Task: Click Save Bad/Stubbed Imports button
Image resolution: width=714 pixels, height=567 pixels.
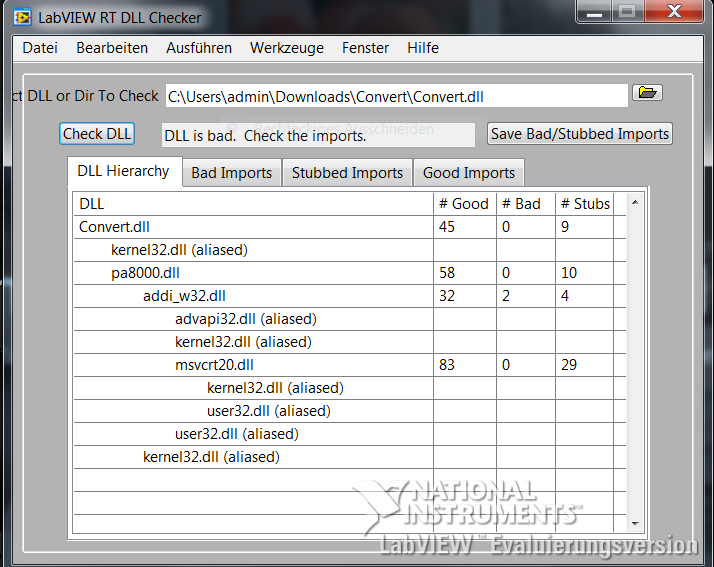Action: [x=580, y=134]
